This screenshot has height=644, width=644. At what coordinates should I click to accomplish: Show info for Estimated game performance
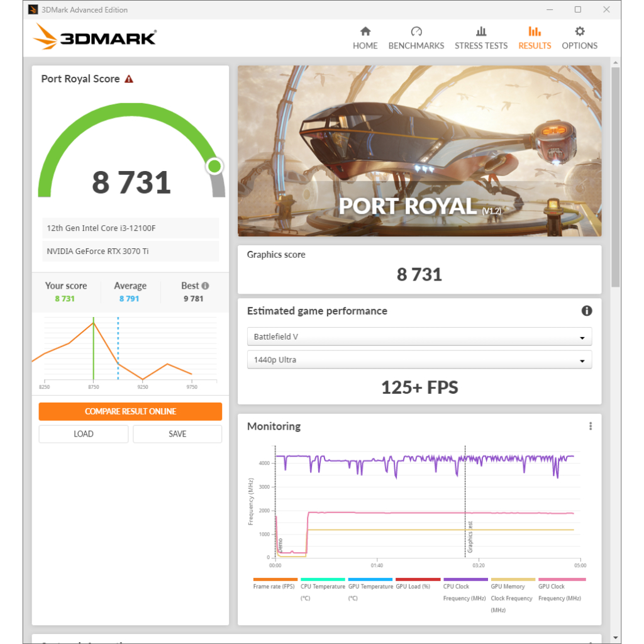[x=587, y=311]
